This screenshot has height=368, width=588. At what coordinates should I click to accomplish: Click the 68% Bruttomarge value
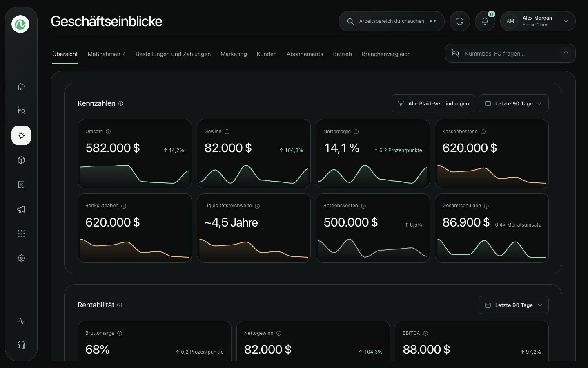[x=97, y=350]
